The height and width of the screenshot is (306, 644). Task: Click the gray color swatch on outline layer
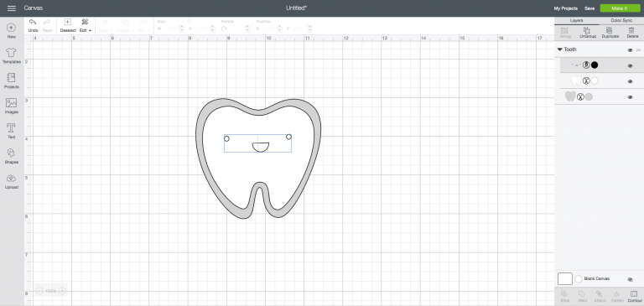tap(589, 97)
